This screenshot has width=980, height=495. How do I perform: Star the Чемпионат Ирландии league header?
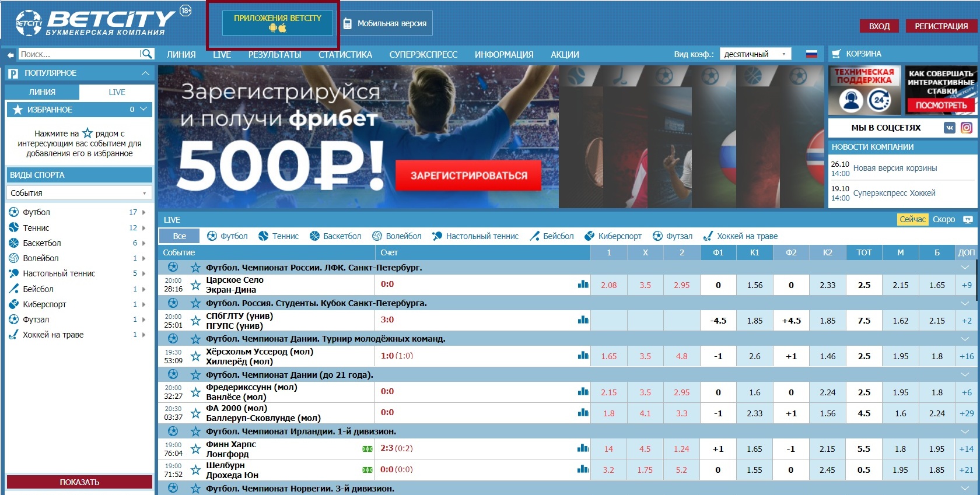(196, 431)
